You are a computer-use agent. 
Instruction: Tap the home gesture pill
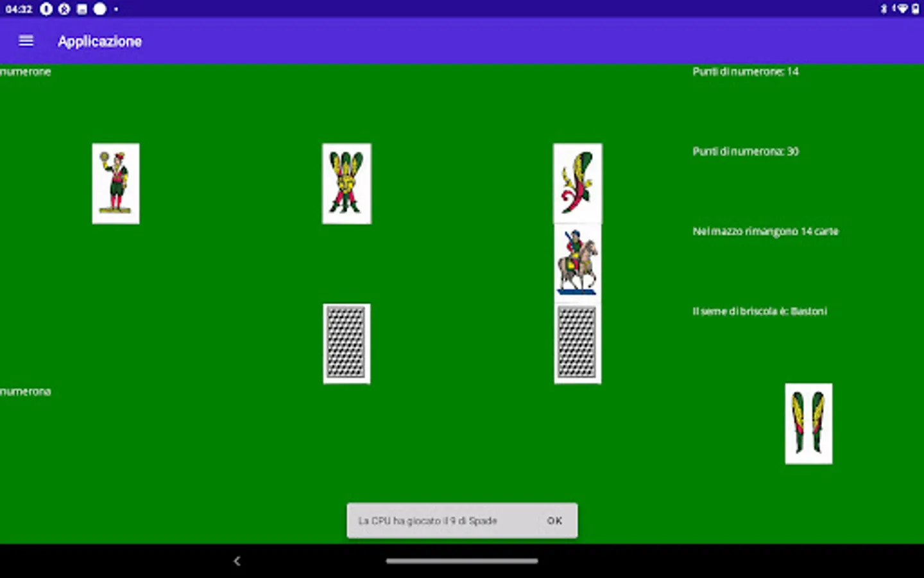pyautogui.click(x=462, y=561)
